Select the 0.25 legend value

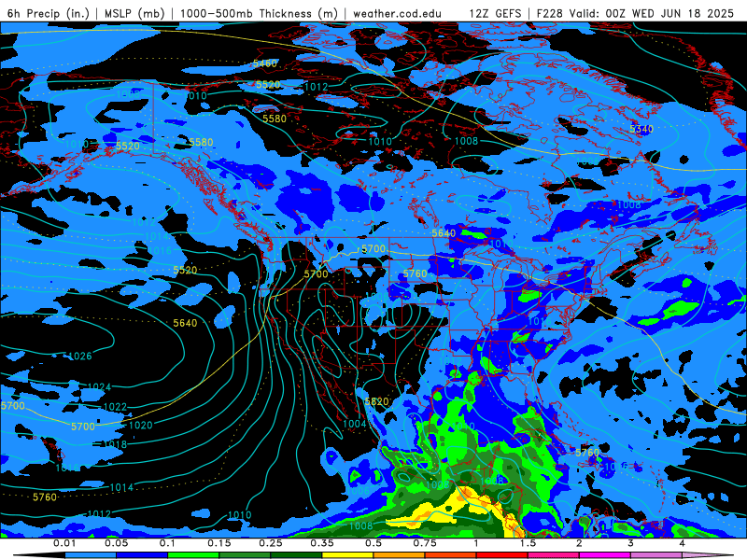coord(271,543)
